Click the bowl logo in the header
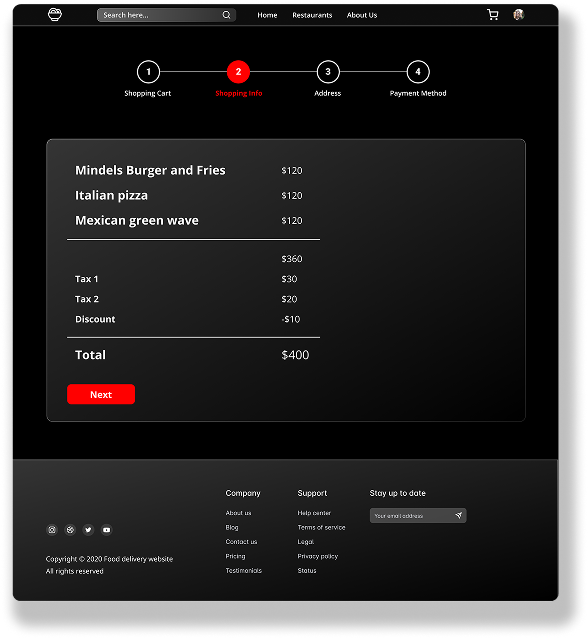Image resolution: width=588 pixels, height=639 pixels. pos(55,15)
